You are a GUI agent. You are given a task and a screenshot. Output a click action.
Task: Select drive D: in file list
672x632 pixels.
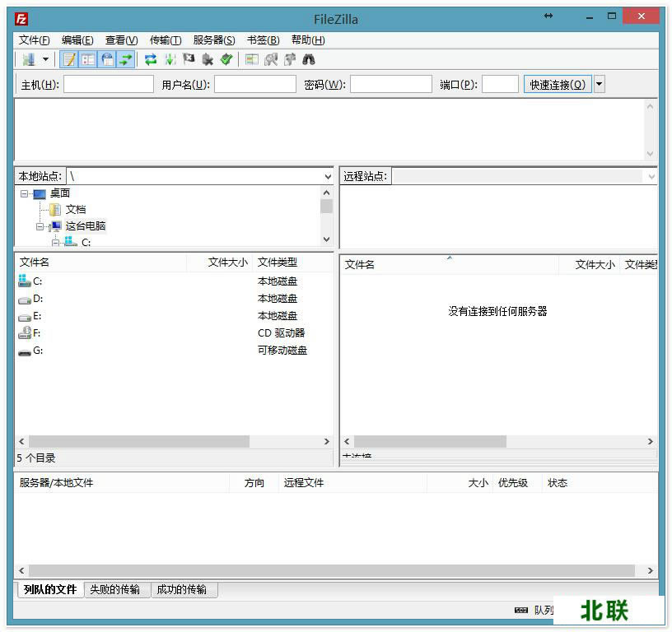click(38, 299)
